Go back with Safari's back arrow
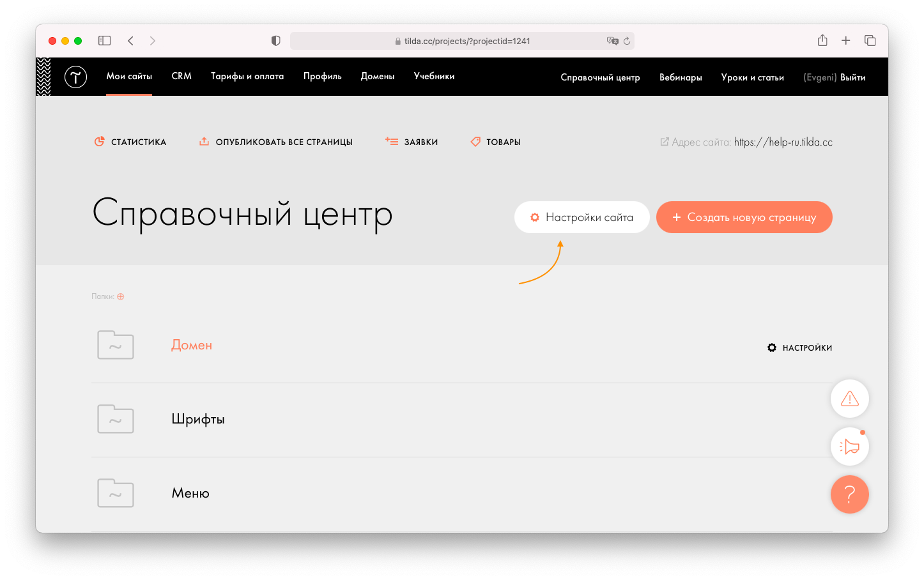 click(130, 41)
